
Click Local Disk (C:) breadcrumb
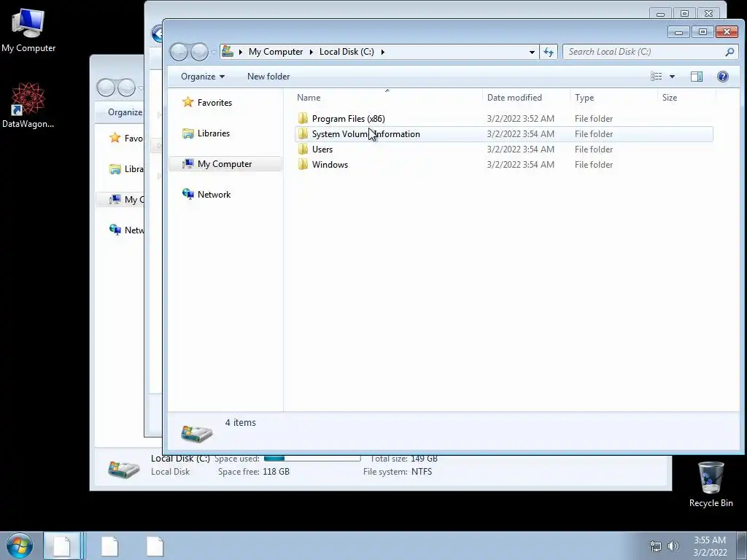[x=347, y=52]
